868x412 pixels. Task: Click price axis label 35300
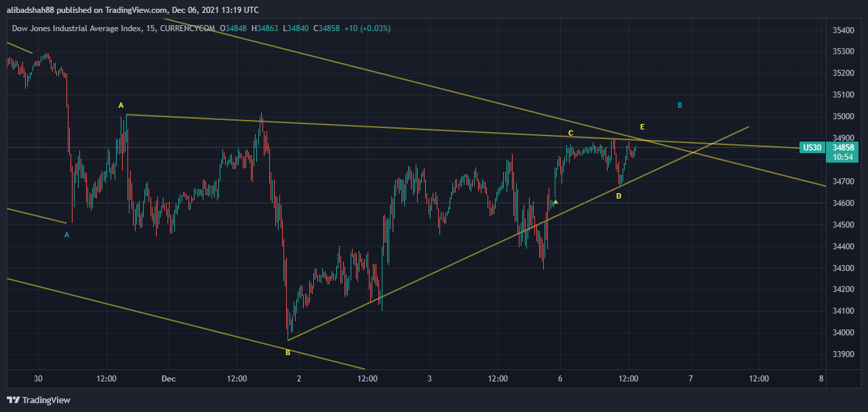[x=843, y=52]
